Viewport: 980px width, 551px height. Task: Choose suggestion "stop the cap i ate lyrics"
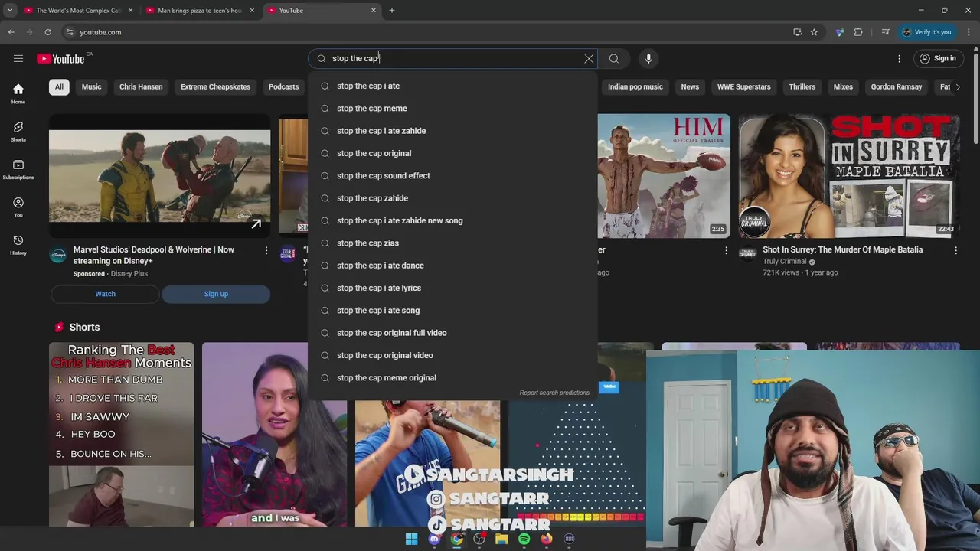pyautogui.click(x=452, y=288)
